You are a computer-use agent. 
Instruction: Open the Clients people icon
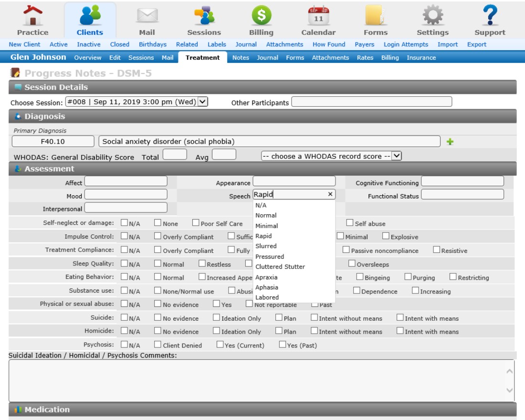90,15
